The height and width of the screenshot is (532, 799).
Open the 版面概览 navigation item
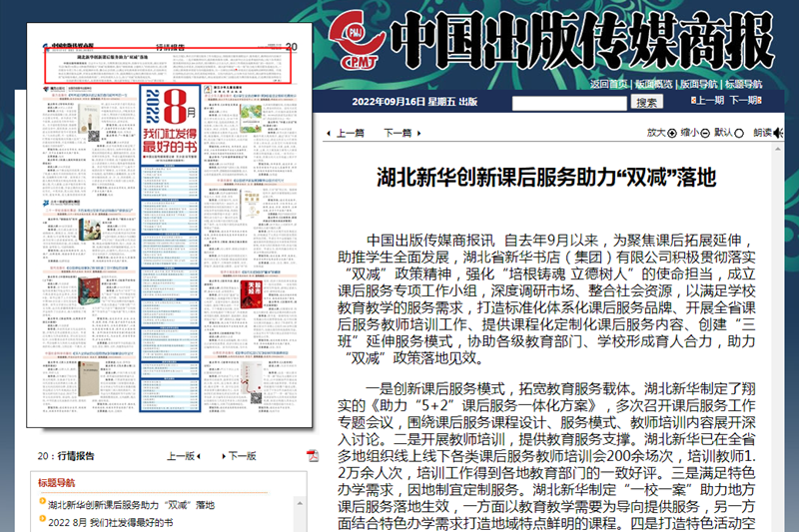click(654, 84)
